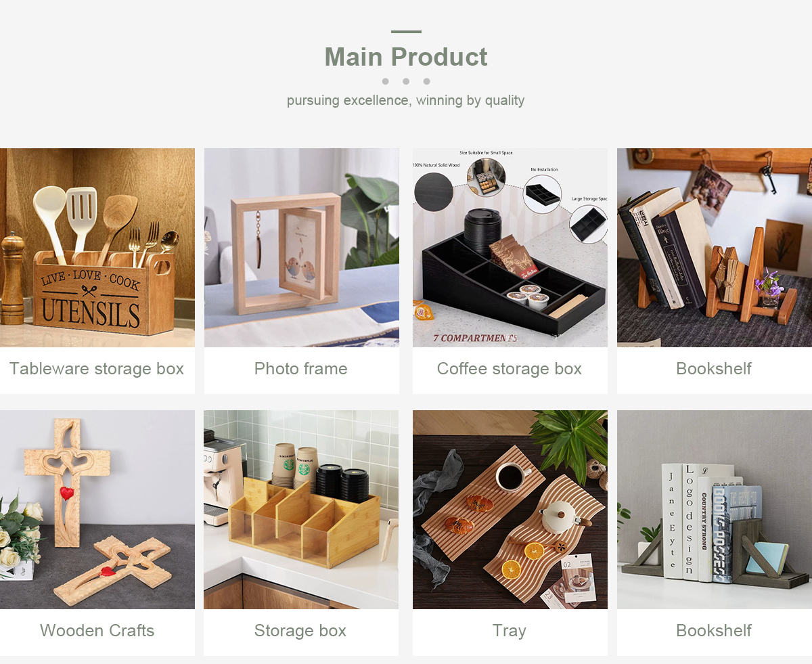Select the Coffee storage box label

(510, 369)
